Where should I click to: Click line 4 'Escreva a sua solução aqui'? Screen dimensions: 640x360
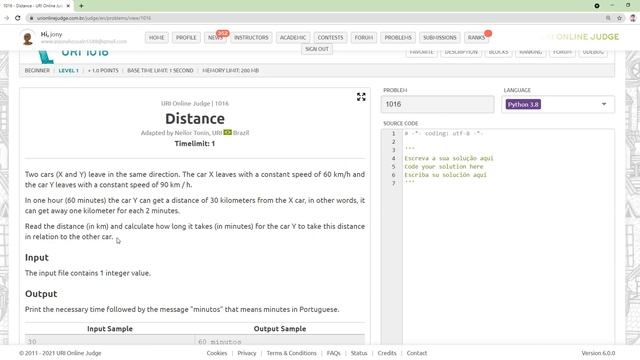(x=449, y=158)
